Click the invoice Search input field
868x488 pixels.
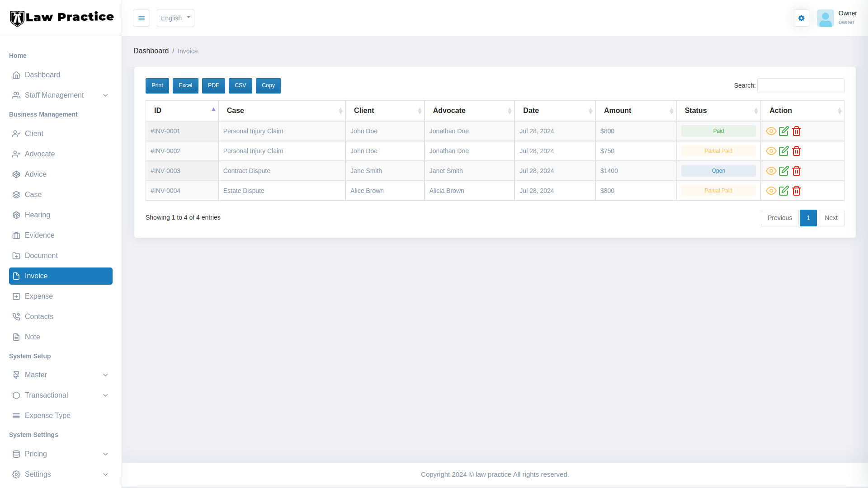[x=800, y=85]
